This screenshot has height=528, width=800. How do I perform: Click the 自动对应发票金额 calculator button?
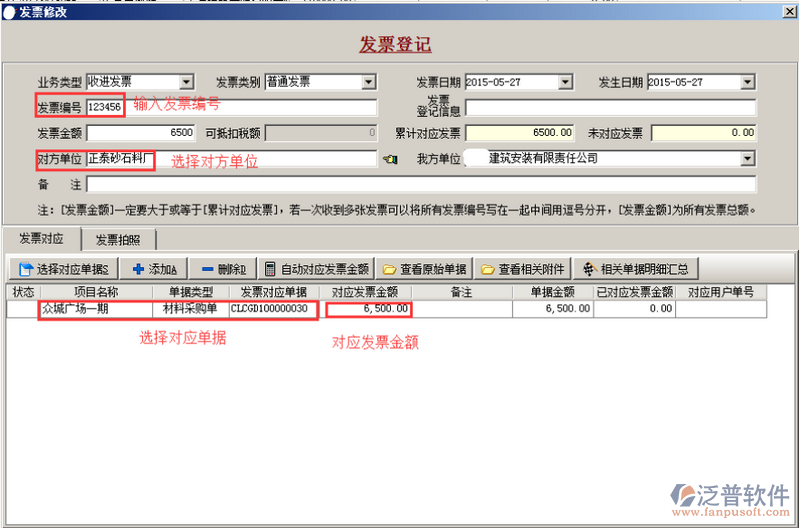click(317, 269)
